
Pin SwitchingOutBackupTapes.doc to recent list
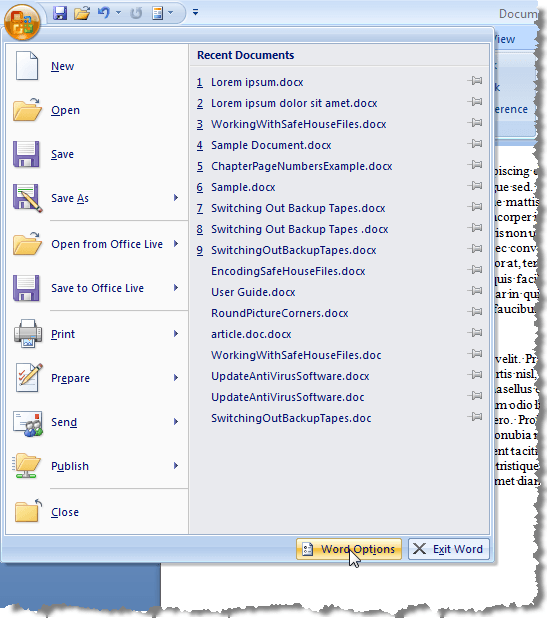pyautogui.click(x=475, y=417)
